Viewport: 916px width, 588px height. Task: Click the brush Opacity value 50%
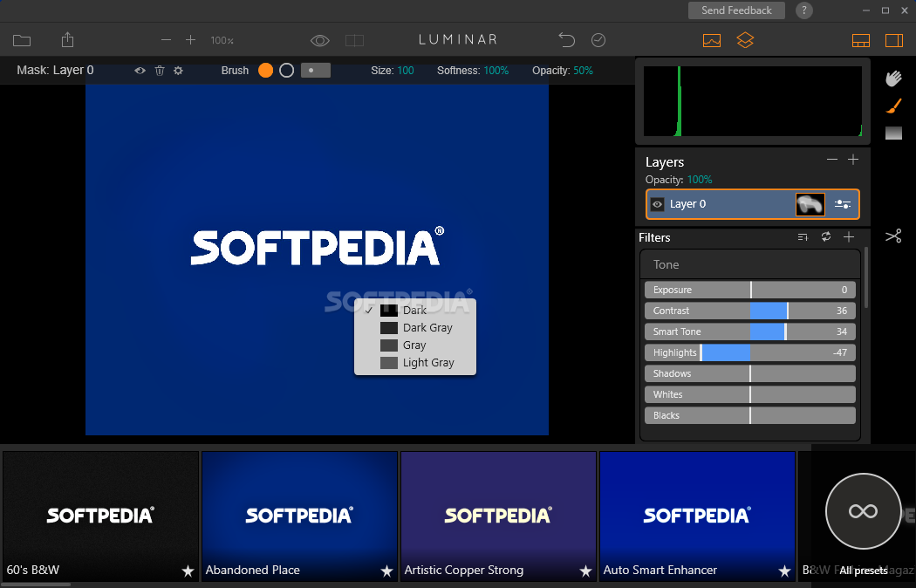(x=583, y=71)
